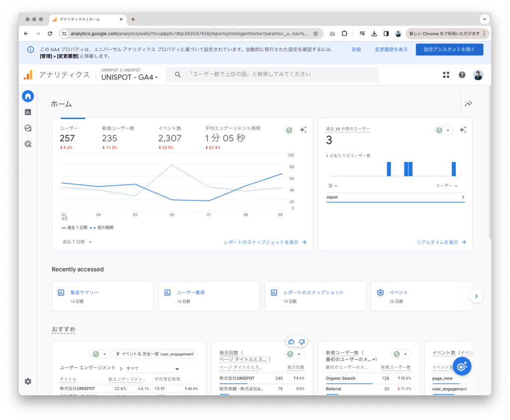This screenshot has height=420, width=510.
Task: Open the Google apps grid icon
Action: click(446, 75)
